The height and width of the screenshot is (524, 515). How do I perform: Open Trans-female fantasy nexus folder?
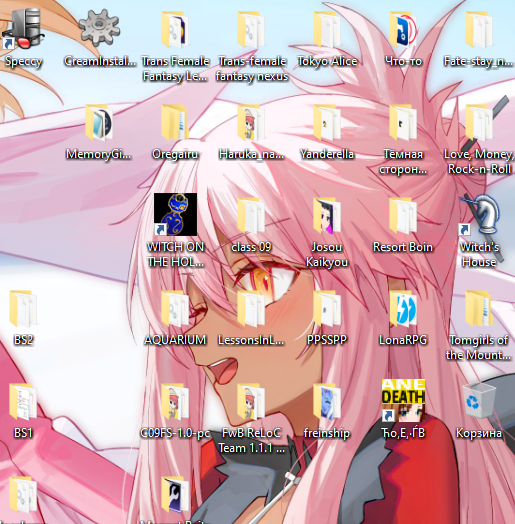tap(251, 31)
